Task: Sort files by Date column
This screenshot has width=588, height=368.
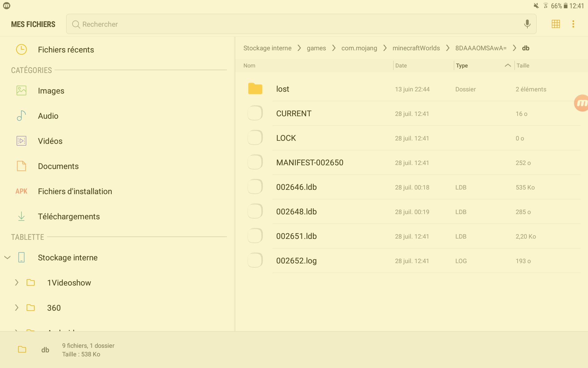Action: (401, 66)
